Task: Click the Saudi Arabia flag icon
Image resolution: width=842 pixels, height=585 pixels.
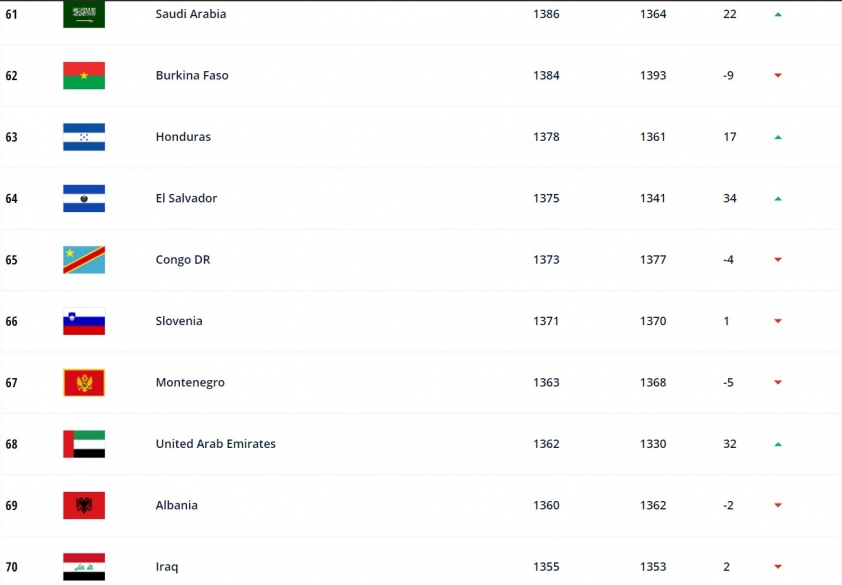Action: coord(84,14)
